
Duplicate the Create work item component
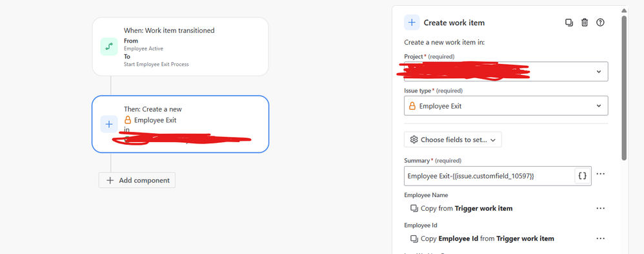[569, 23]
